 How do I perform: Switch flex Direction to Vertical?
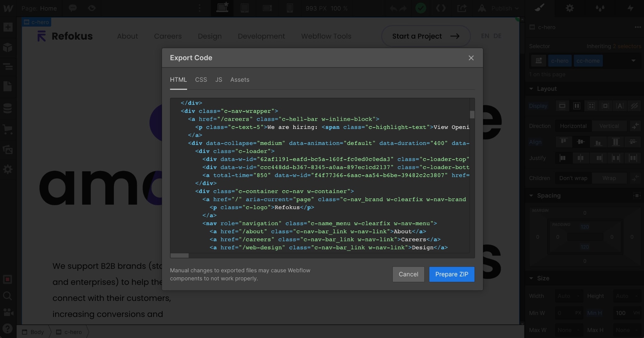point(609,126)
